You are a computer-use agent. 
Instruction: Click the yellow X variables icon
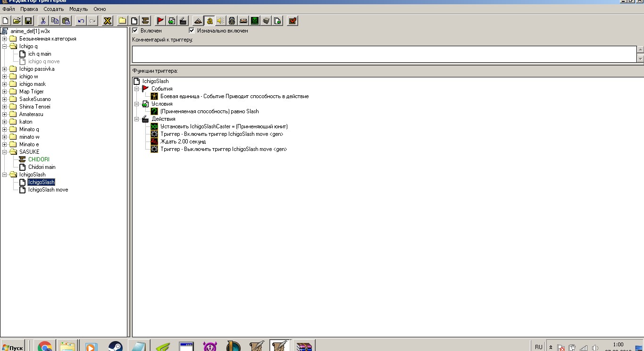point(108,21)
